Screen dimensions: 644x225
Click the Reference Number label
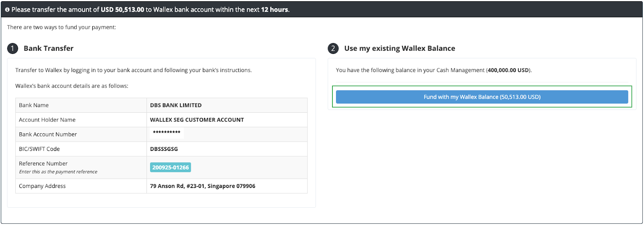[x=43, y=163]
